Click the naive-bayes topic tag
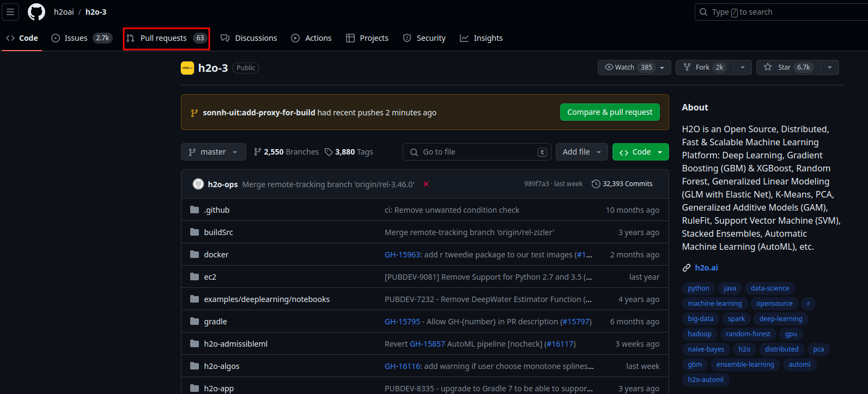This screenshot has height=394, width=868. (706, 349)
